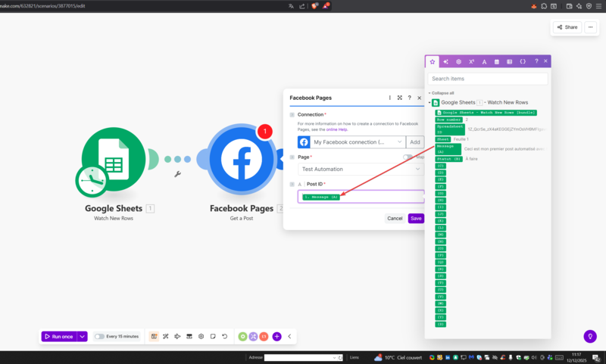Close the mapping panel
The width and height of the screenshot is (606, 364).
click(x=545, y=61)
